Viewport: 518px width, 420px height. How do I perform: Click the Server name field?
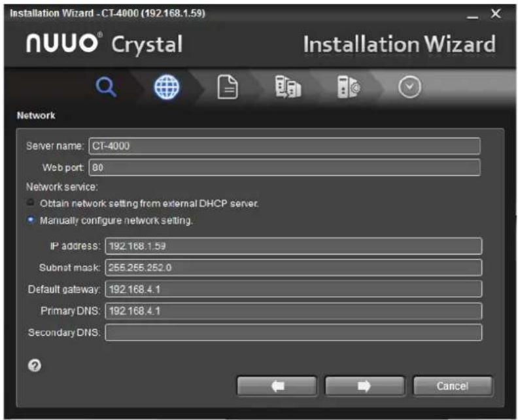(x=285, y=146)
